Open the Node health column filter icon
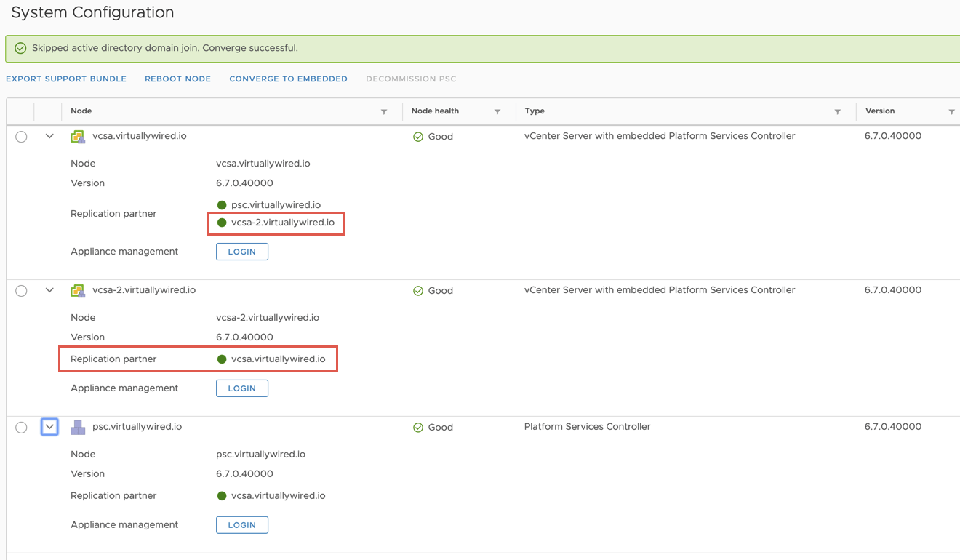The image size is (960, 560). [x=497, y=112]
